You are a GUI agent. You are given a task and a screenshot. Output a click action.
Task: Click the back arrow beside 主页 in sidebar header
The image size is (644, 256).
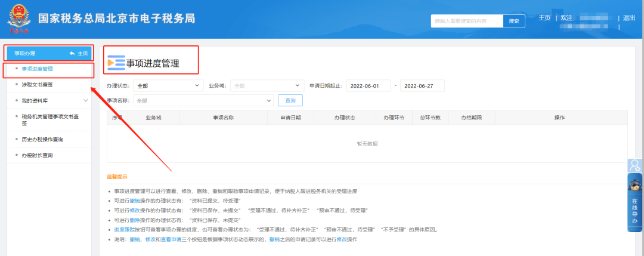(72, 53)
